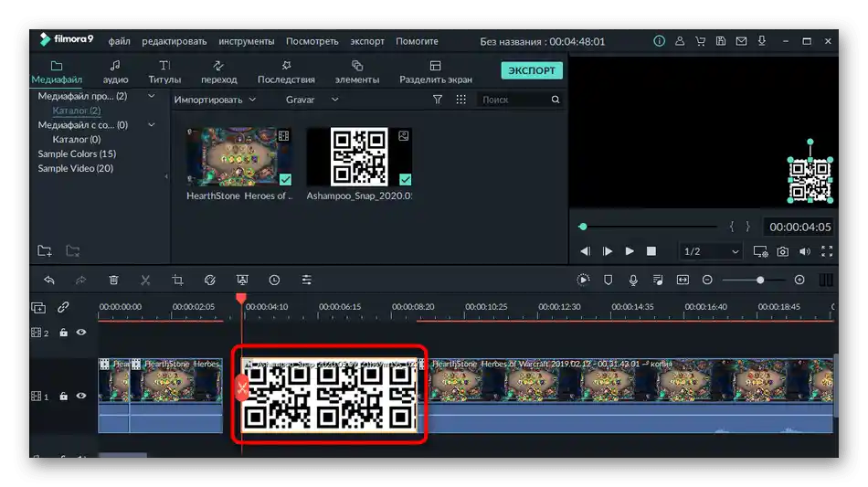The height and width of the screenshot is (487, 868).
Task: Select Sample Video (20) in sidebar
Action: click(75, 168)
